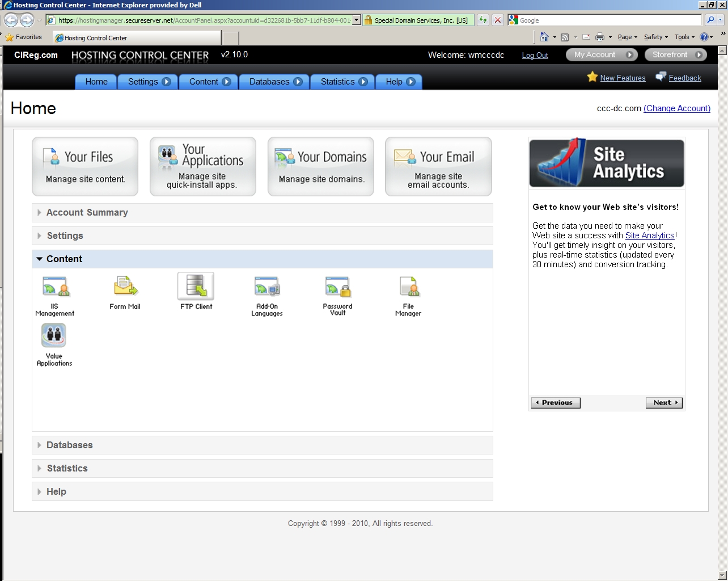Open the File Manager

click(408, 296)
